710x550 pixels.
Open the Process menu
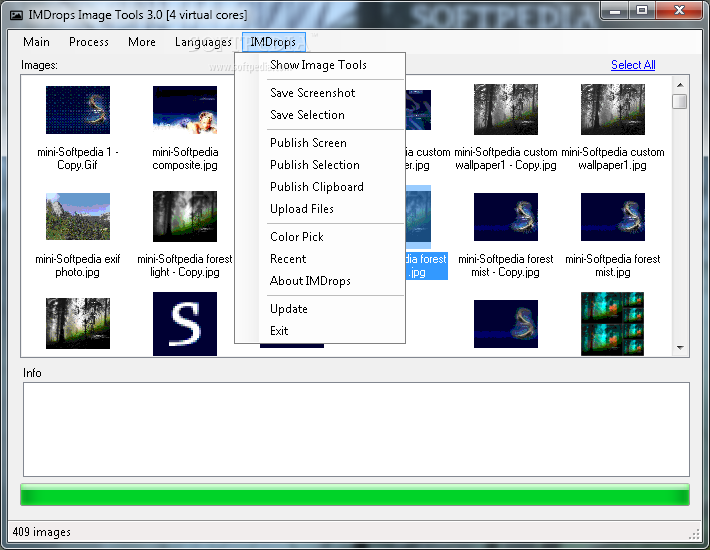point(89,42)
